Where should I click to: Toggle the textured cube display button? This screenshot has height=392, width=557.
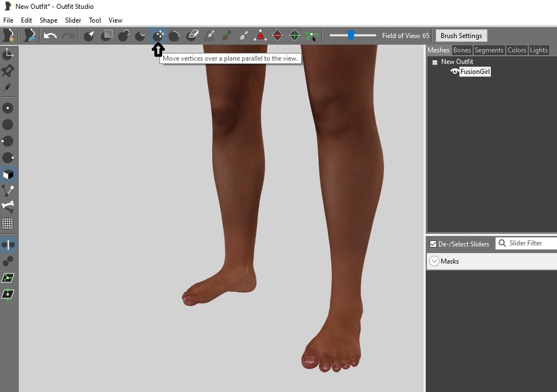click(x=8, y=174)
